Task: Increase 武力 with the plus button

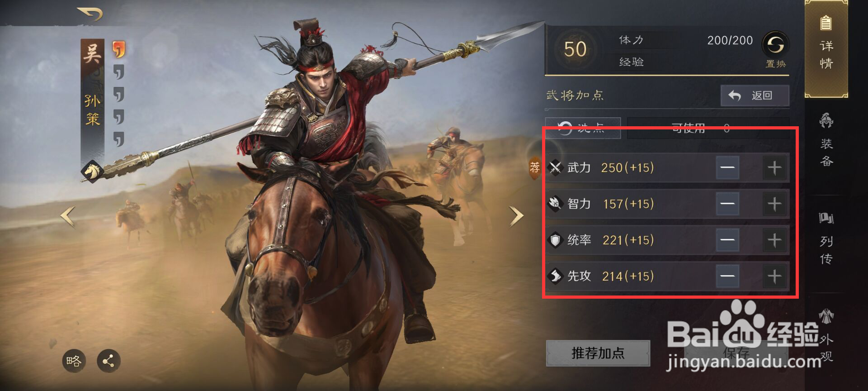Action: tap(774, 168)
